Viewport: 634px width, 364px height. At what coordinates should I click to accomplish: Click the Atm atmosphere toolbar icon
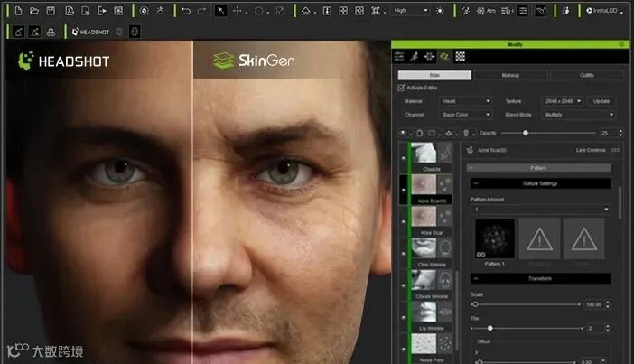click(x=486, y=11)
